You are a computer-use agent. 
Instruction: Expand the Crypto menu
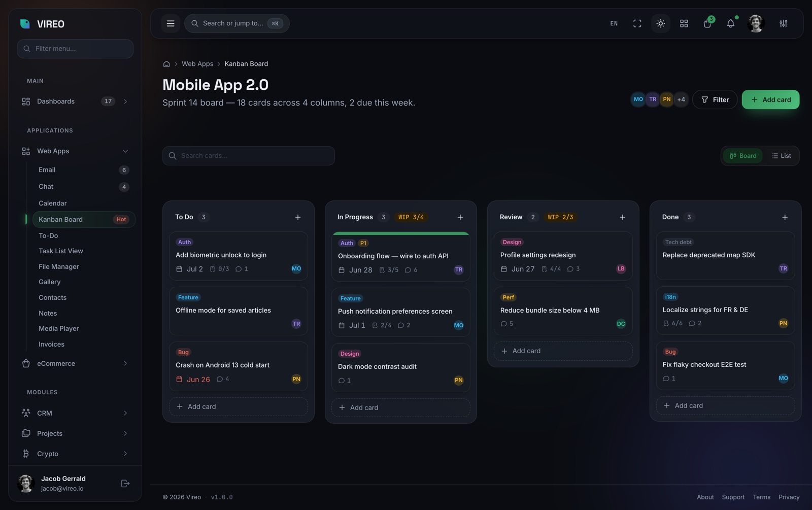75,454
